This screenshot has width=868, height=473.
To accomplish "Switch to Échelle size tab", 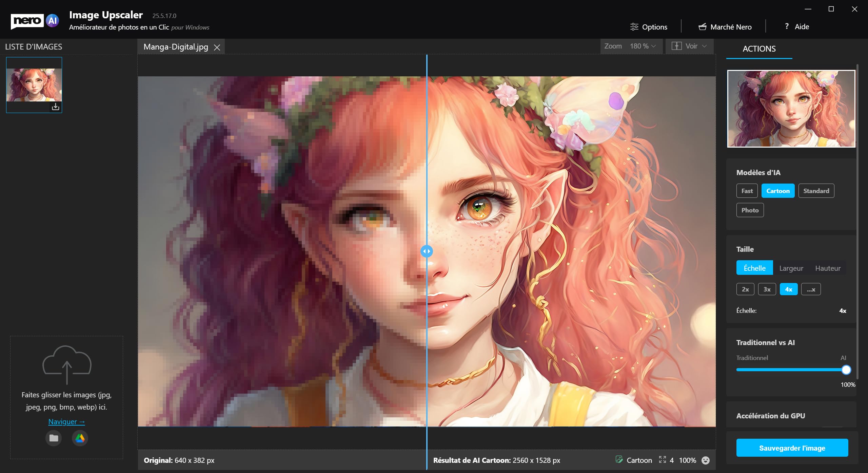I will 755,268.
